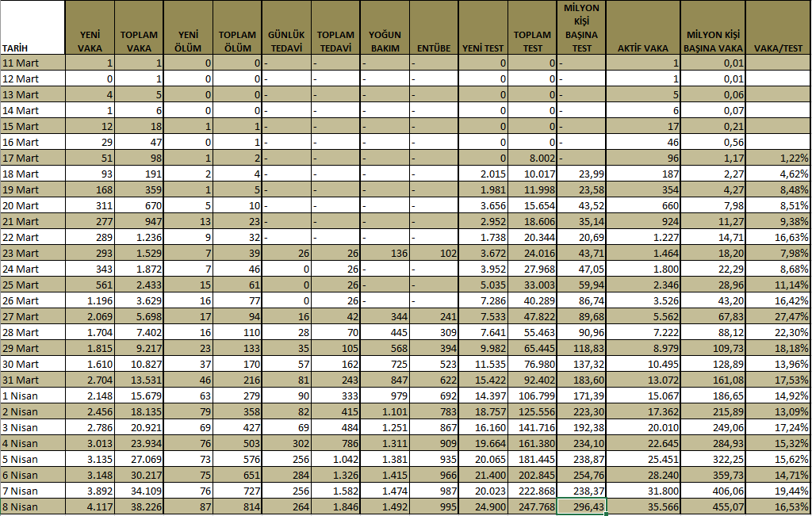Select total cases cell with 38.226
Image resolution: width=812 pixels, height=516 pixels.
pos(138,506)
